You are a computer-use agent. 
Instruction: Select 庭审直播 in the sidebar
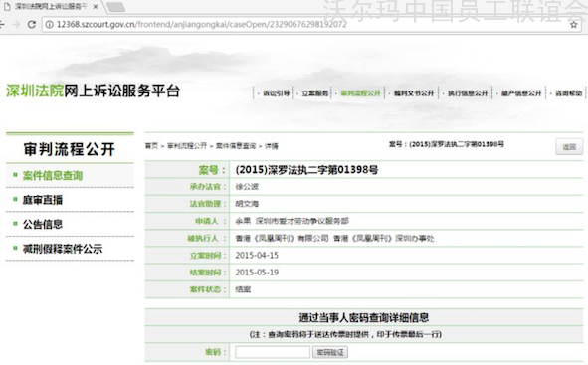(x=43, y=200)
